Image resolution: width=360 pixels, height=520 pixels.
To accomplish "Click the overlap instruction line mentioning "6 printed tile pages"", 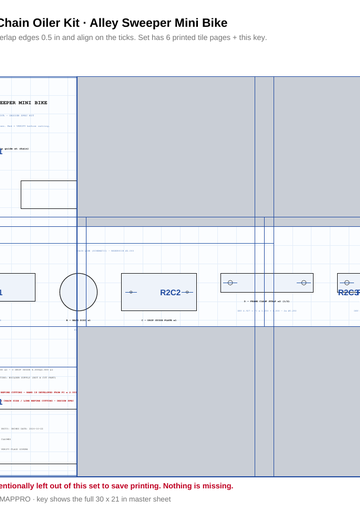I will 133,38.
